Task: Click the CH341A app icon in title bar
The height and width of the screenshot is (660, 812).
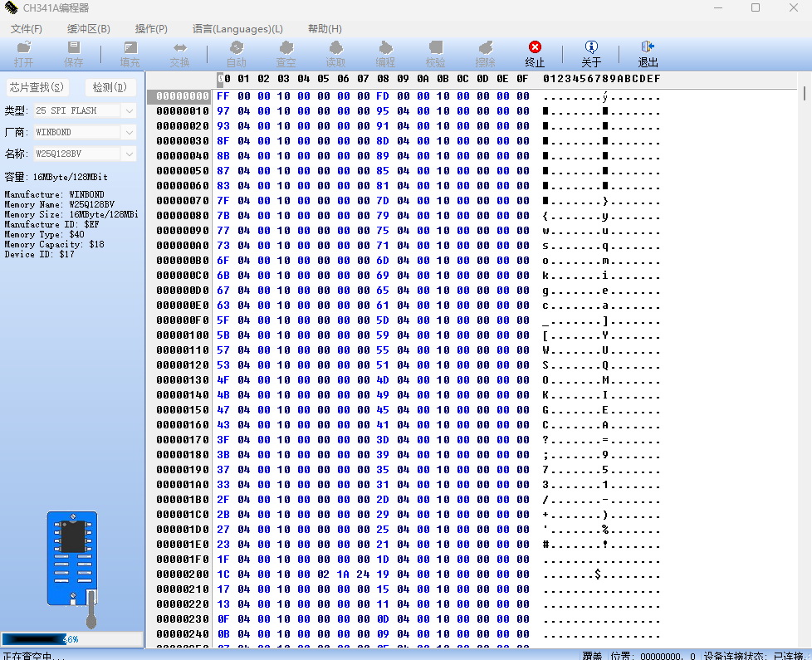Action: pyautogui.click(x=11, y=7)
